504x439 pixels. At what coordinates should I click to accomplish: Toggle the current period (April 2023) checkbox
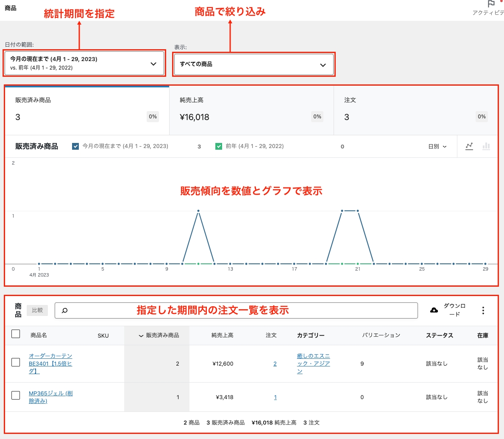75,146
